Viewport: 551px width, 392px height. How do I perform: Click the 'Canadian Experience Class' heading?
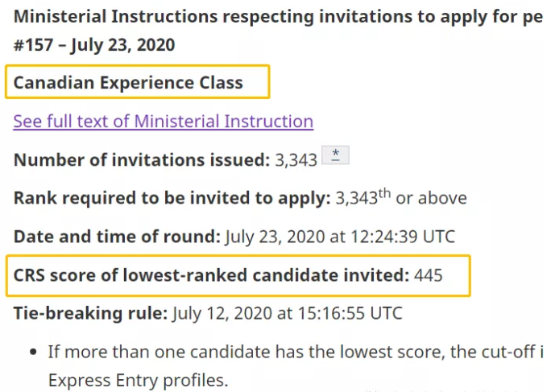pyautogui.click(x=128, y=82)
